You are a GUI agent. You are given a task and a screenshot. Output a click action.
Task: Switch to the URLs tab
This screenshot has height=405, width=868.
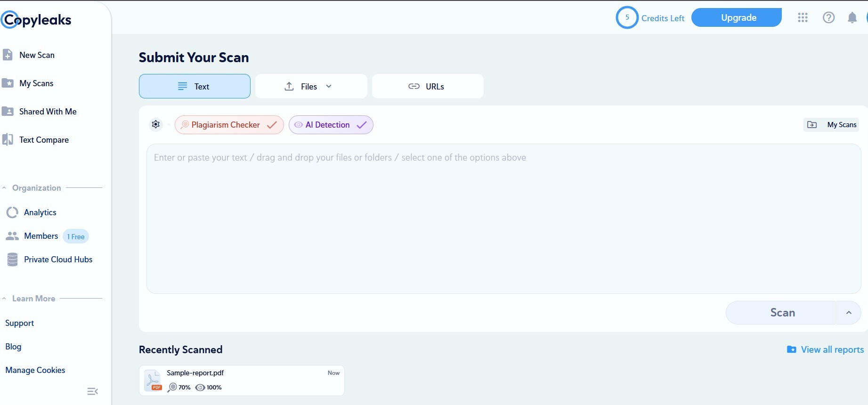[x=428, y=86]
